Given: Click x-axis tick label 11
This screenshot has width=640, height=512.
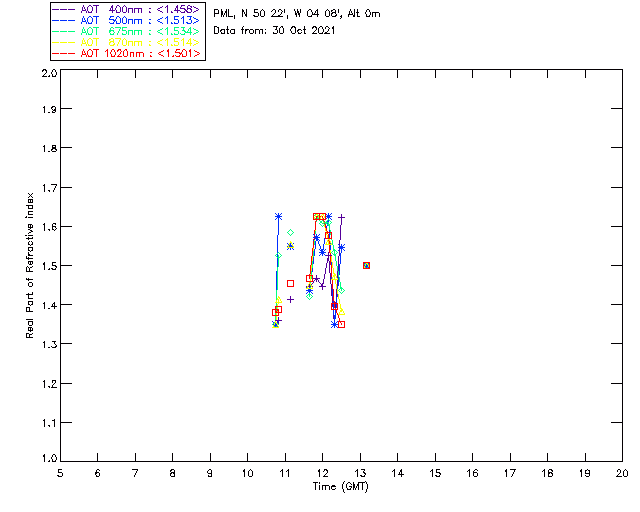Looking at the screenshot, I should [285, 473].
